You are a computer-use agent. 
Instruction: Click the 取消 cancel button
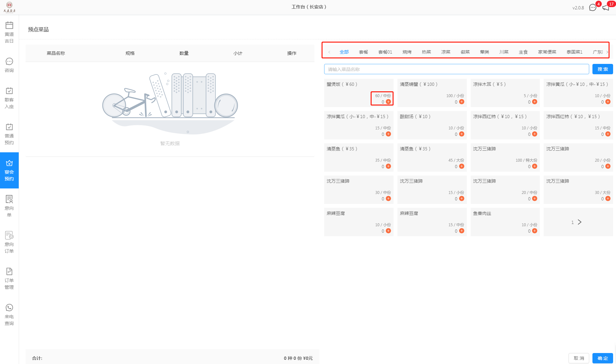point(579,358)
